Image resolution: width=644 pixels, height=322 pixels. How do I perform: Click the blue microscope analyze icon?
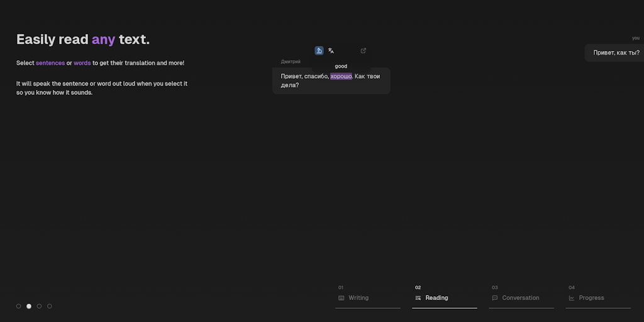(x=319, y=50)
